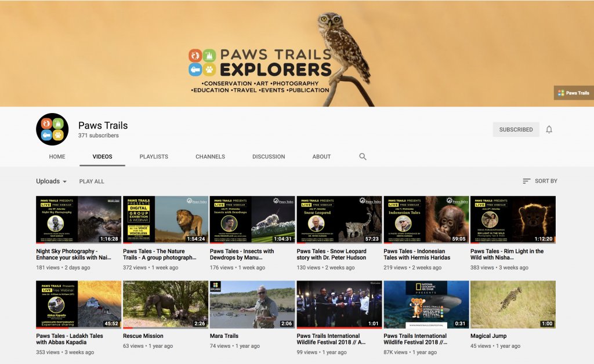Image resolution: width=594 pixels, height=364 pixels.
Task: Go to the Channels tab
Action: click(210, 156)
